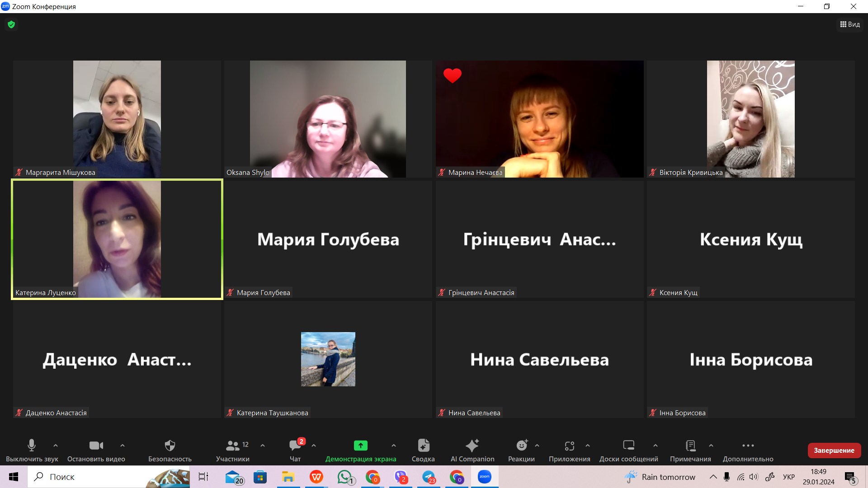Open Доски сообщений whiteboards
The width and height of the screenshot is (868, 488).
(x=628, y=450)
